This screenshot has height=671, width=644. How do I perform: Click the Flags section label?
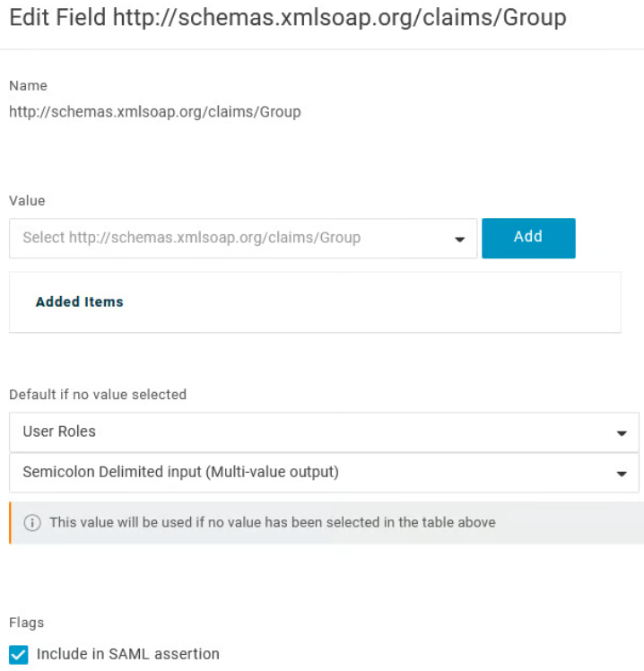coord(26,623)
